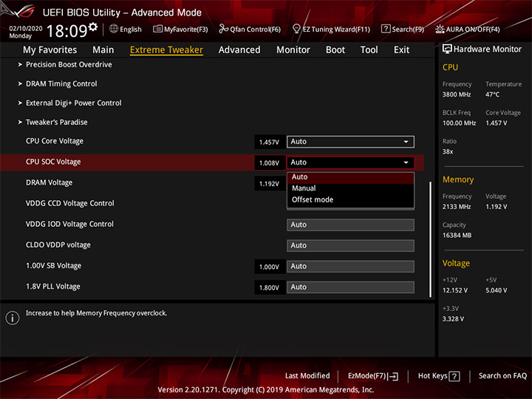Click the settings list vertical scrollbar
The image size is (532, 399).
431,239
